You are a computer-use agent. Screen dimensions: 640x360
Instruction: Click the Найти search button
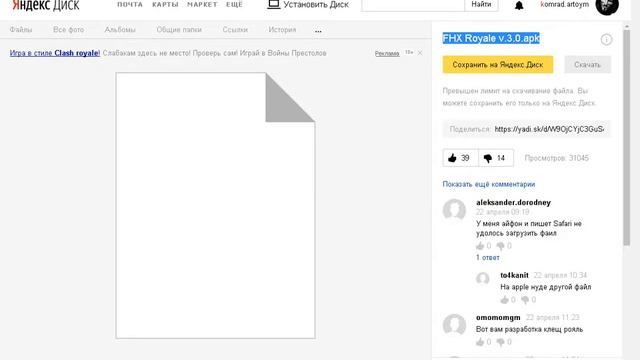point(481,5)
